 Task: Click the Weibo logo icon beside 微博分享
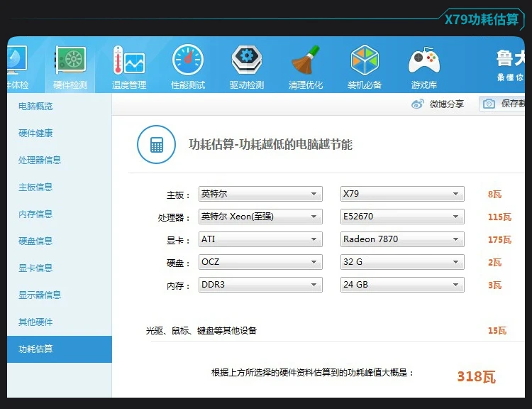[x=418, y=104]
